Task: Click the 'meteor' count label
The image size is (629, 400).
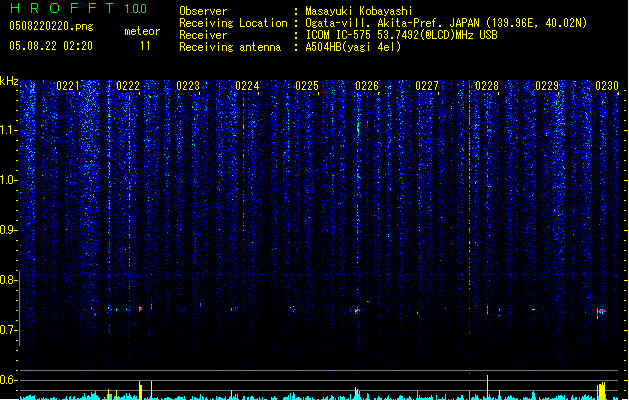Action: 142,31
